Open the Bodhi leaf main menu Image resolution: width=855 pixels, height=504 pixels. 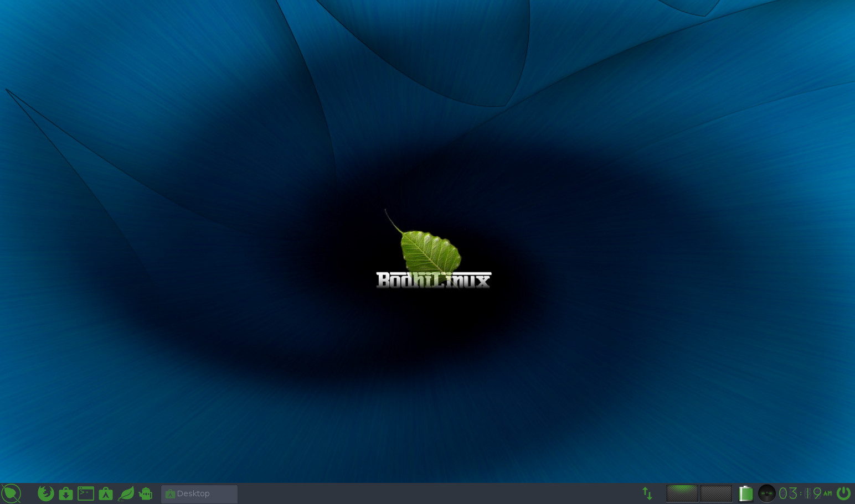(x=11, y=493)
